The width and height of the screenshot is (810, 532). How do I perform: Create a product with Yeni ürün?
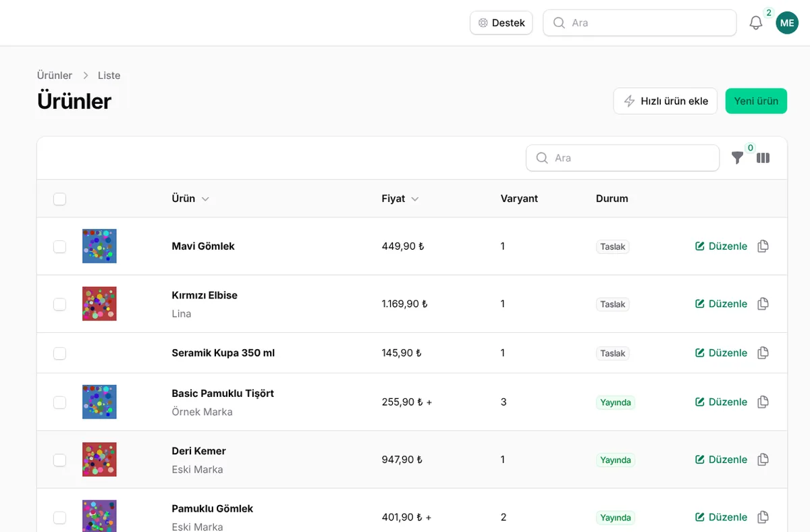[x=756, y=101]
